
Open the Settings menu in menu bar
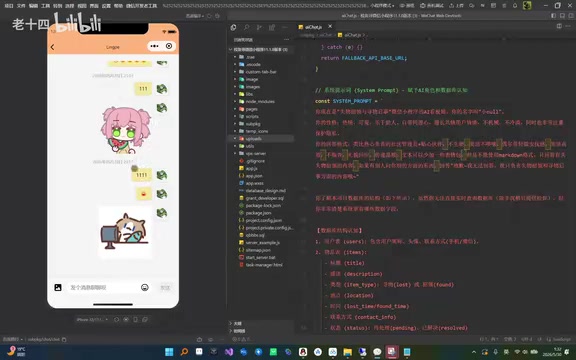[106, 6]
